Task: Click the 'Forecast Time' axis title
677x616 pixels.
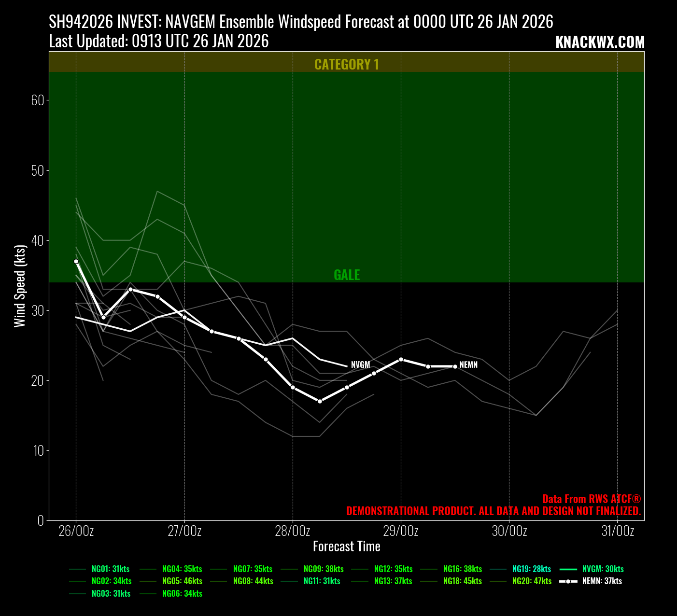Action: click(347, 546)
